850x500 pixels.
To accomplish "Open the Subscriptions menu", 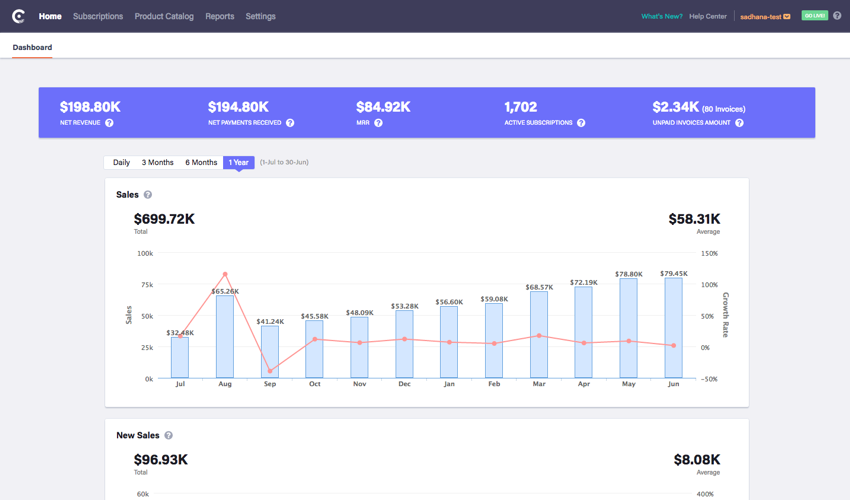I will pos(98,16).
